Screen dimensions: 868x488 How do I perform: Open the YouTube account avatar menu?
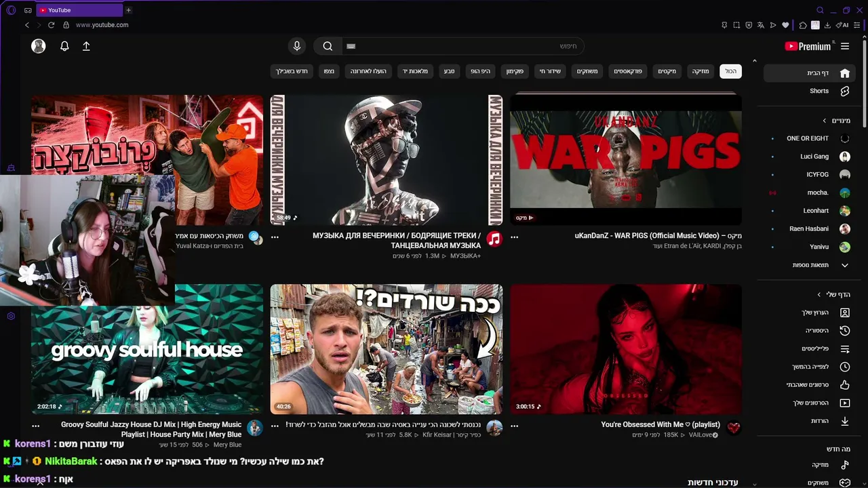coord(39,46)
